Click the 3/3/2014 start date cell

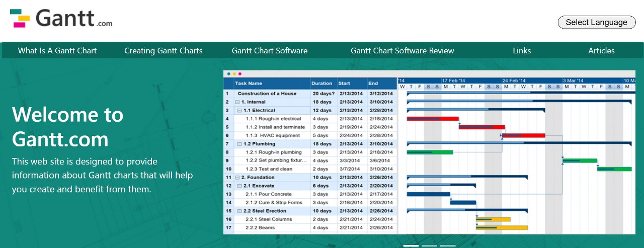pos(351,160)
